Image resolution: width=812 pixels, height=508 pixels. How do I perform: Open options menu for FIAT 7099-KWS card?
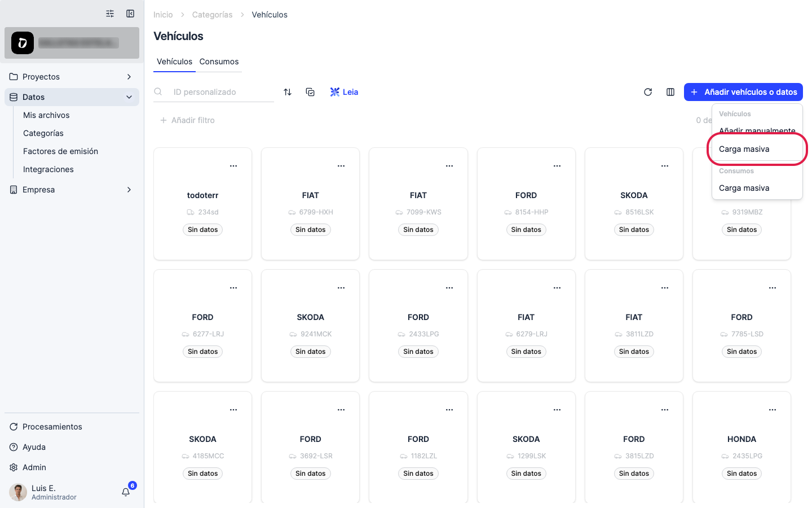(449, 166)
